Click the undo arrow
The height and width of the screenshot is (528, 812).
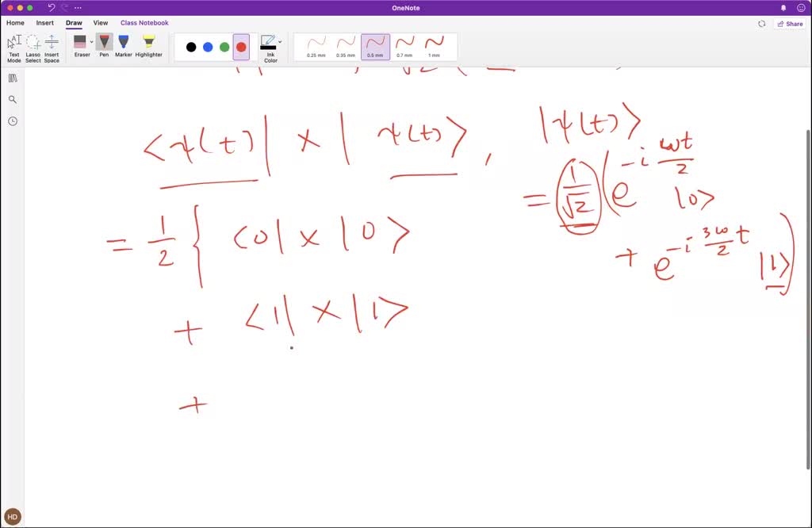click(x=51, y=8)
